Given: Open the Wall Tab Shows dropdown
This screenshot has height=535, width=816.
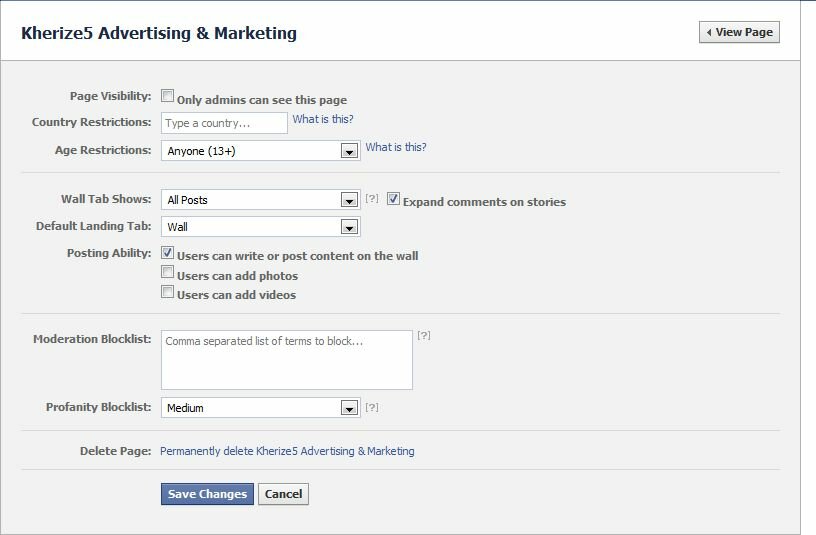Looking at the screenshot, I should [260, 200].
